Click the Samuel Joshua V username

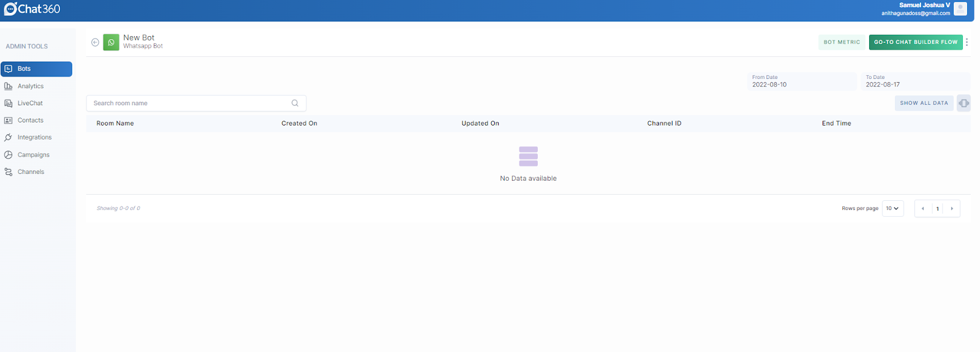pyautogui.click(x=924, y=5)
